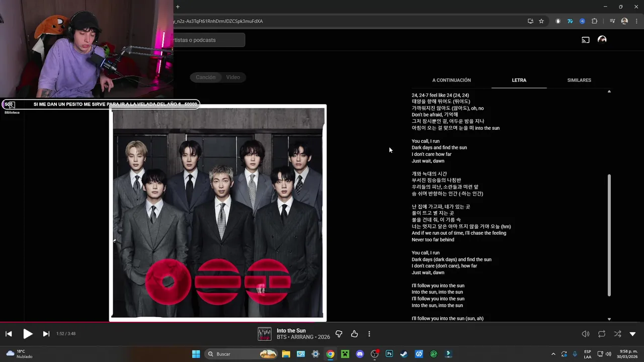Switch to the A CONTINUACIÓN tab
Viewport: 644px width, 362px height.
[x=451, y=80]
